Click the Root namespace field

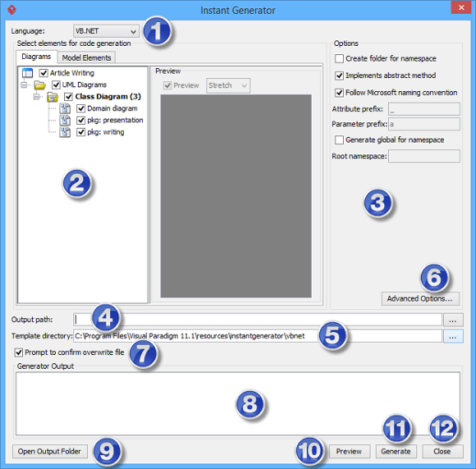tap(424, 157)
